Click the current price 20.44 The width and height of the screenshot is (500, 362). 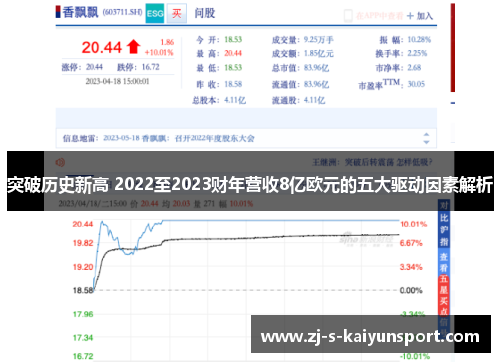pos(102,47)
